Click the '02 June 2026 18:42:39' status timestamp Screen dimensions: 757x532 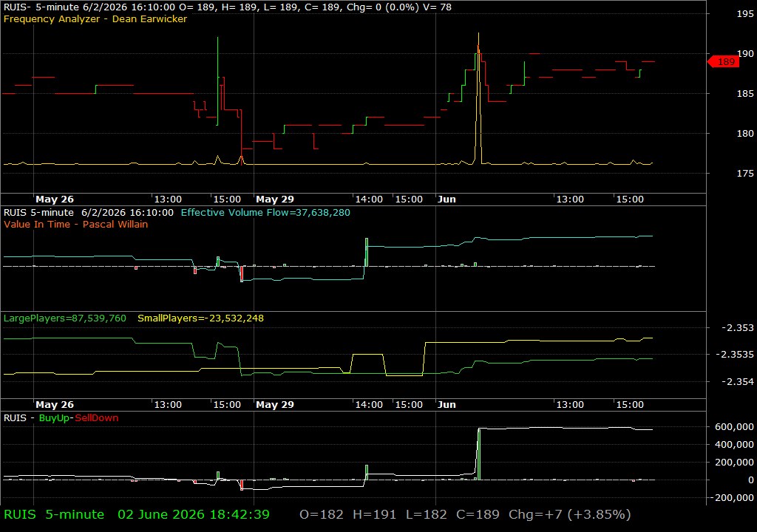coord(194,514)
